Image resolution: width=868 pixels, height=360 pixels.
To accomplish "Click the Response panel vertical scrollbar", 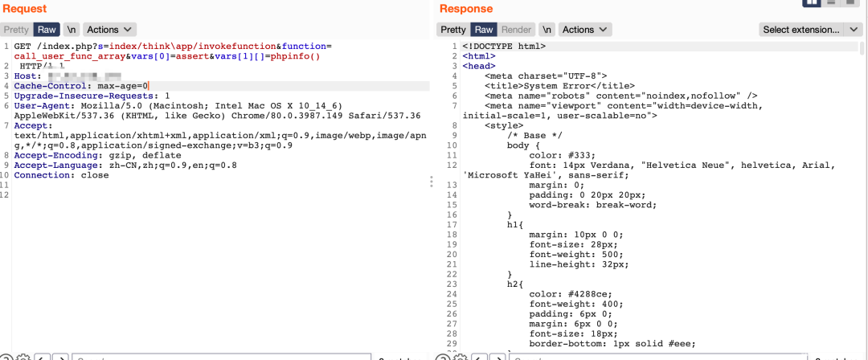I will [862, 47].
